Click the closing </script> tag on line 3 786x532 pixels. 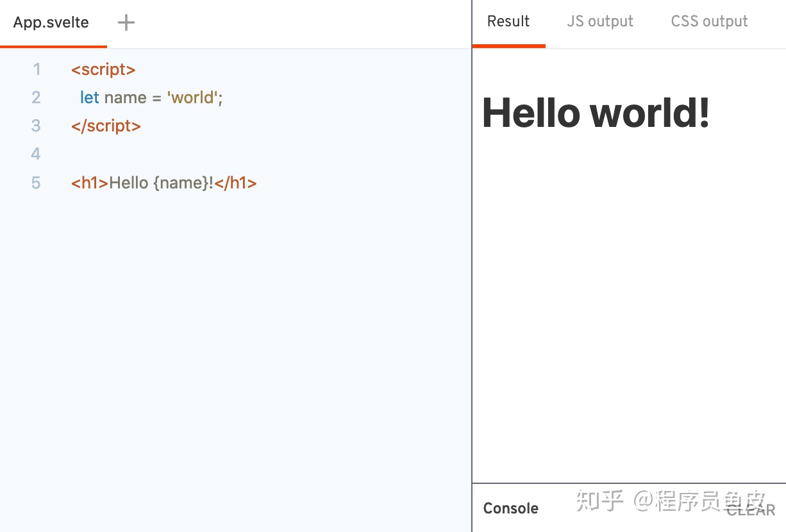[106, 126]
